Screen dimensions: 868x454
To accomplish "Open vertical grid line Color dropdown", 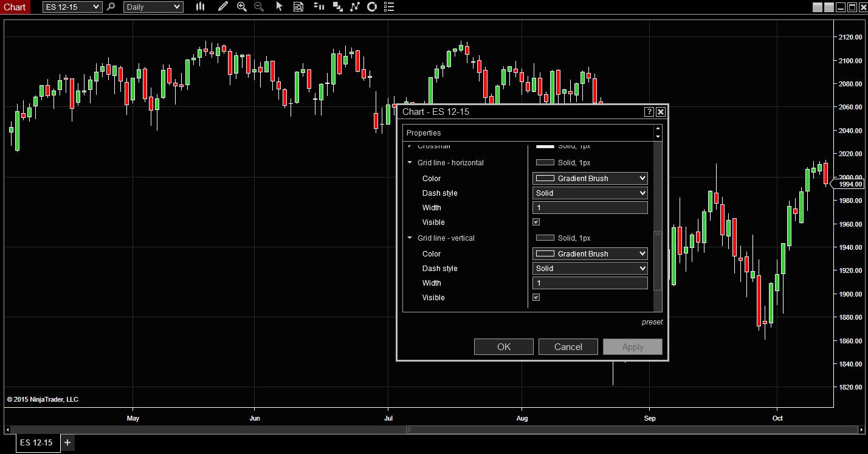I will (590, 253).
